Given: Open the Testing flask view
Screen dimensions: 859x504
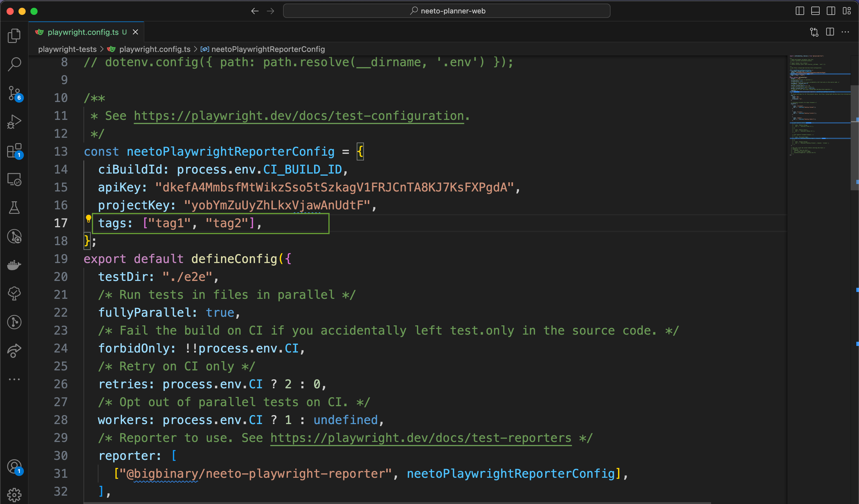Looking at the screenshot, I should click(x=14, y=208).
